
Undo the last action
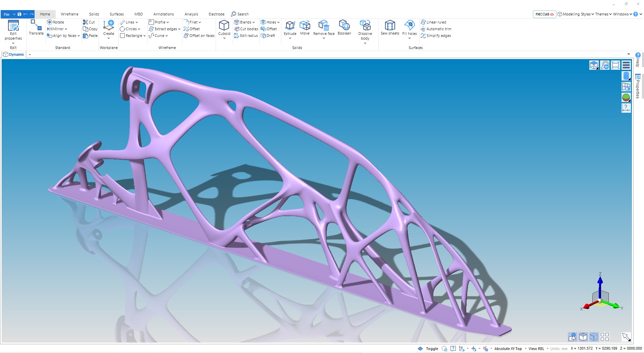tap(25, 14)
